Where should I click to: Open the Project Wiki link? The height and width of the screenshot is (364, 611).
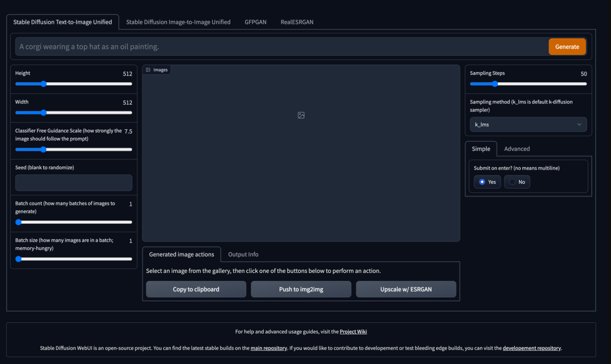353,332
